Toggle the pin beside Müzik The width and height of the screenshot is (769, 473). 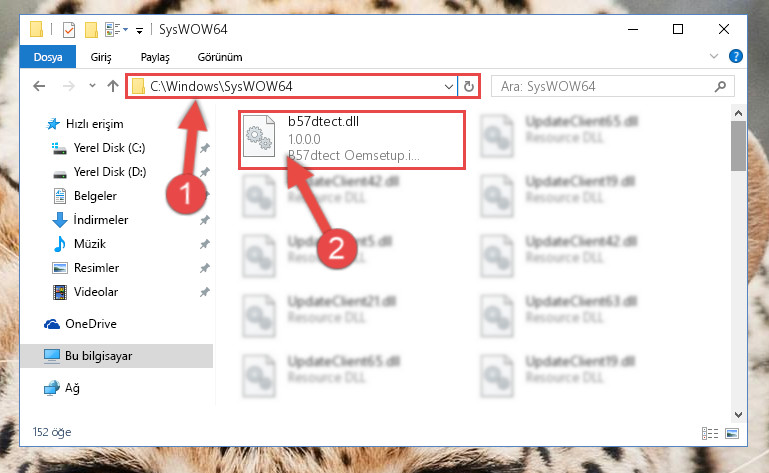[x=205, y=244]
